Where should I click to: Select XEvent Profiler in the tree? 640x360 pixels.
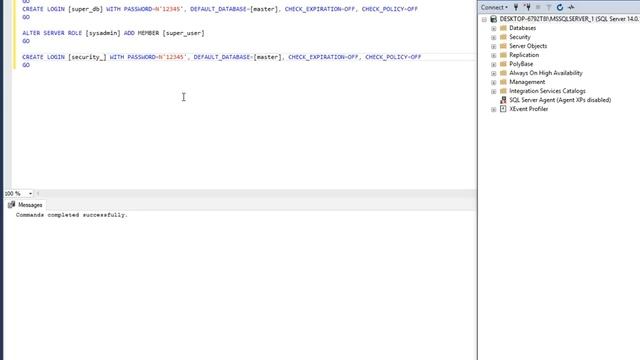click(x=529, y=109)
